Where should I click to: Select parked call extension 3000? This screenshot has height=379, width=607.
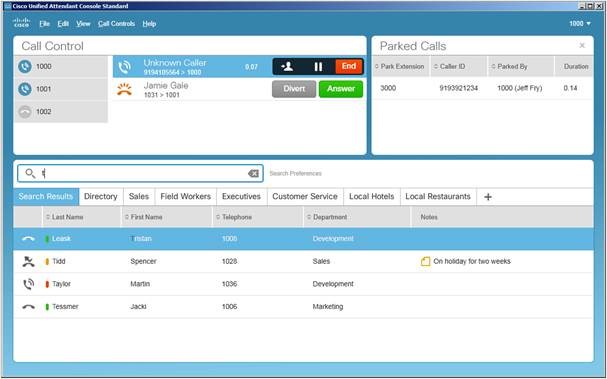pyautogui.click(x=388, y=88)
